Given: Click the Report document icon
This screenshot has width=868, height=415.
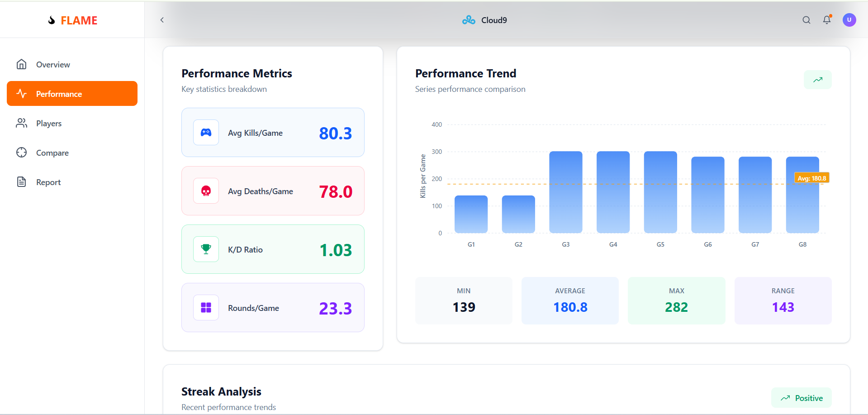Looking at the screenshot, I should 21,182.
